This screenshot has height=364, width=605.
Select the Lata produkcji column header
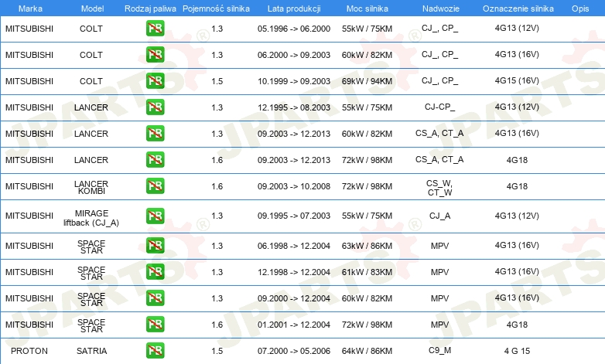294,9
